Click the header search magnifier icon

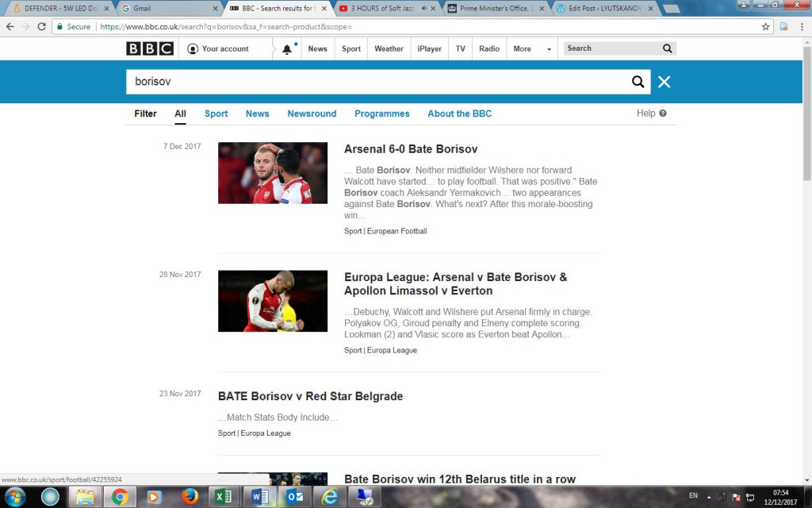(x=667, y=48)
